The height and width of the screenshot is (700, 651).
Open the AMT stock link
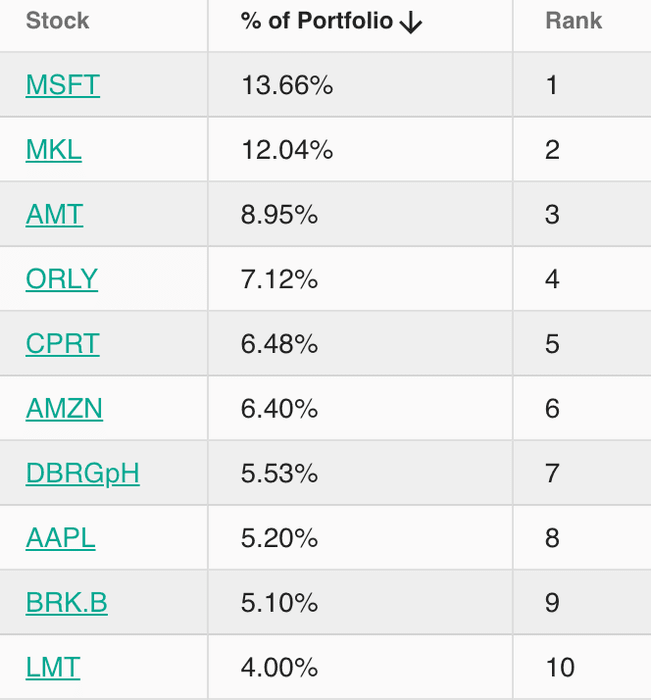54,214
